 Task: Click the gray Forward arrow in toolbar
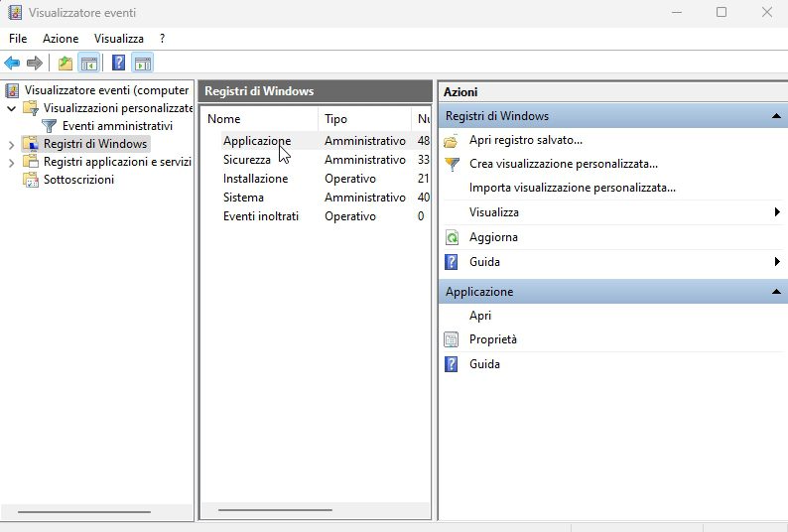point(34,64)
